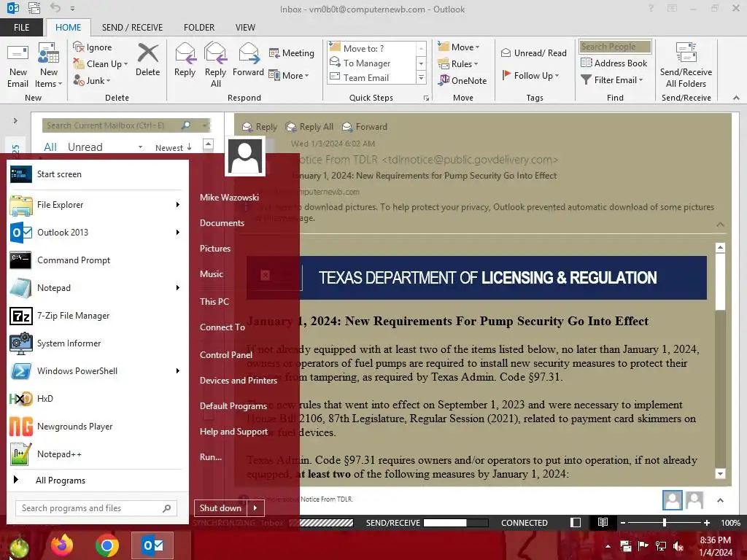Zoom out with the minus button
The image size is (747, 560).
tap(622, 523)
